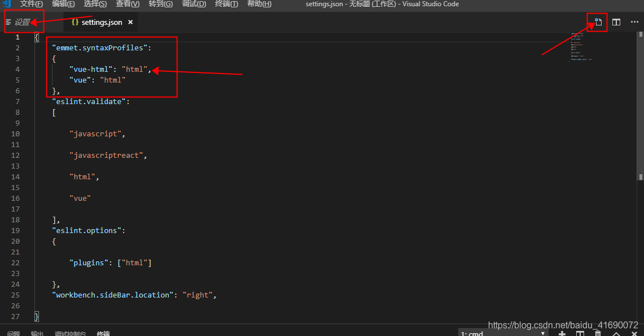Kill terminal with trash icon

[598, 334]
